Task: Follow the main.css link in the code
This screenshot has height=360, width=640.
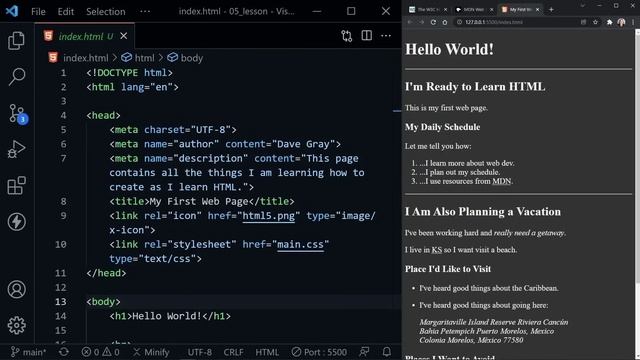Action: tap(300, 244)
